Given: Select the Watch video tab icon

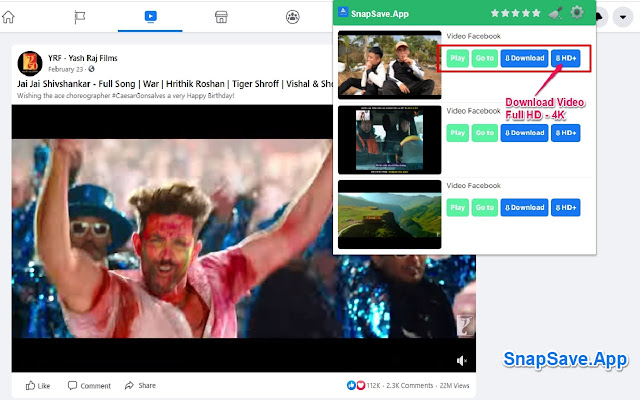Looking at the screenshot, I should click(x=151, y=16).
